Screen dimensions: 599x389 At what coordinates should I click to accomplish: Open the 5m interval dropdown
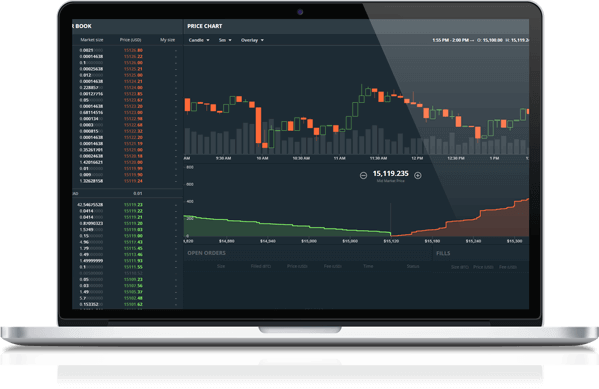[x=225, y=40]
